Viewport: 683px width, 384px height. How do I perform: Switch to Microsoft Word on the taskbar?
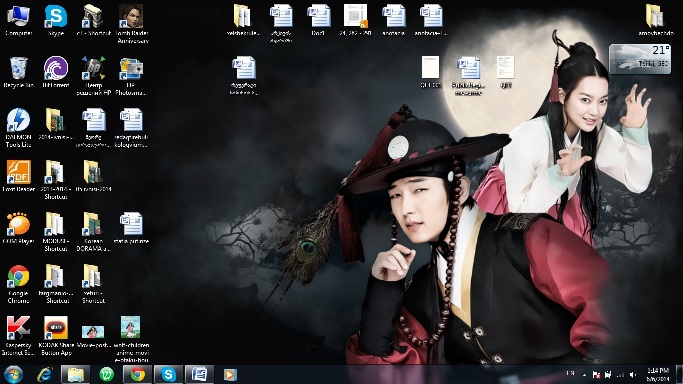point(199,374)
